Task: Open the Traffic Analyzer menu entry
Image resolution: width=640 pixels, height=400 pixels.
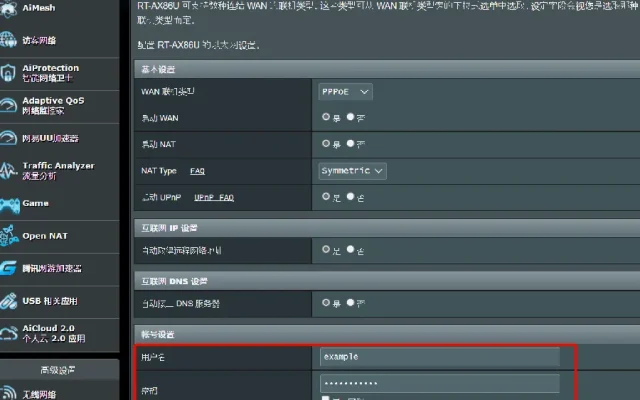Action: pos(60,171)
